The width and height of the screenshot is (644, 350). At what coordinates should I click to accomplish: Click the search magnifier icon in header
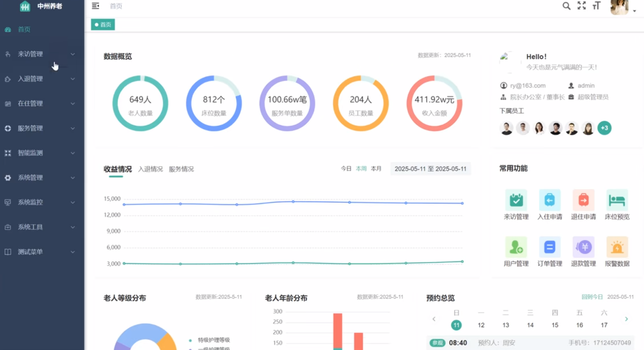point(566,6)
